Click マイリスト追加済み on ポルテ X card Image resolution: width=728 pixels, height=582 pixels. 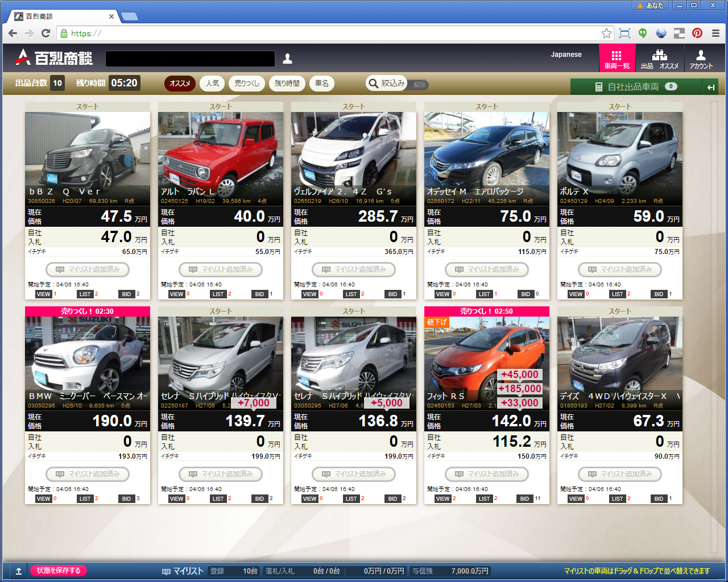pyautogui.click(x=620, y=269)
